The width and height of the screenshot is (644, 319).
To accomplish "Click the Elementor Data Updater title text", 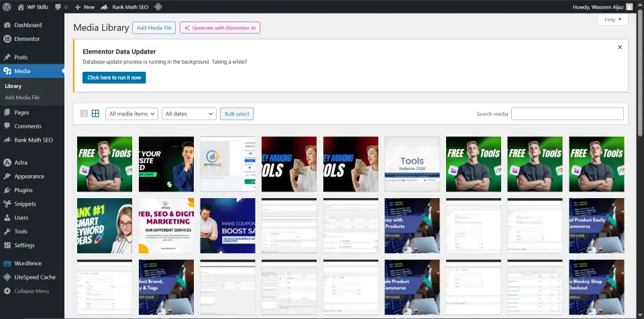I will (x=119, y=52).
